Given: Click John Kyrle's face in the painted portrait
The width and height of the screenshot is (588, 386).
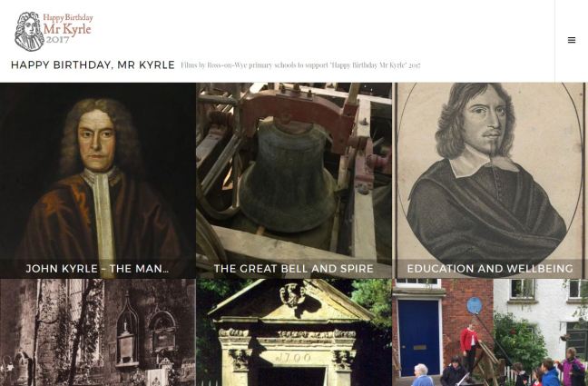Looking at the screenshot, I should 96,140.
